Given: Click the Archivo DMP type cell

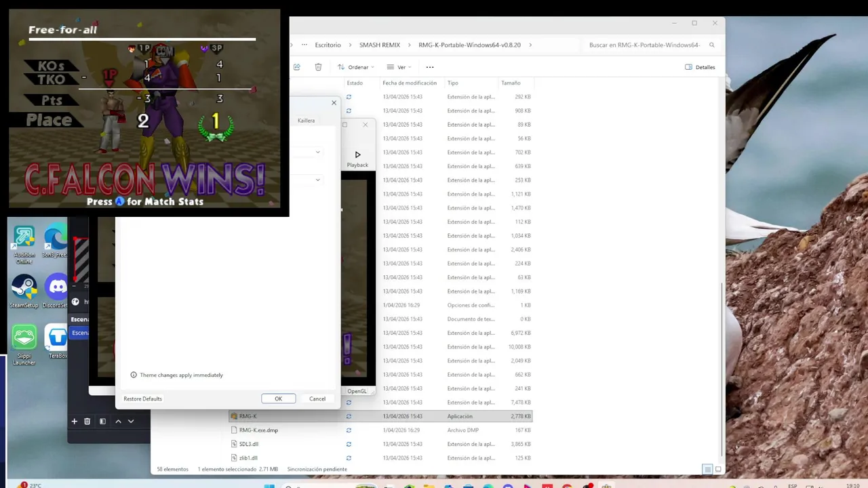Looking at the screenshot, I should (462, 430).
